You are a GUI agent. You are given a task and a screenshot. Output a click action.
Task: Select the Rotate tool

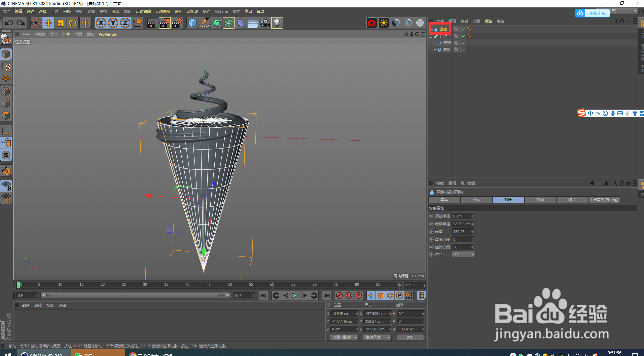(73, 23)
